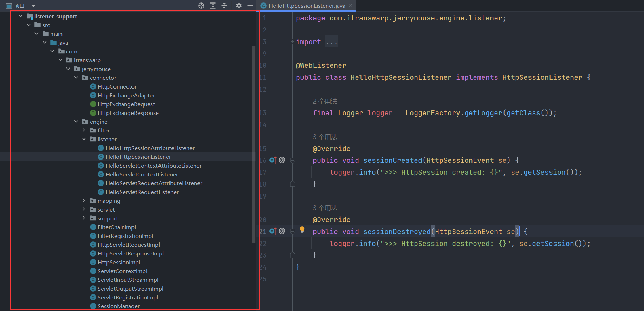Image resolution: width=644 pixels, height=311 pixels.
Task: Close the HelloHttpSessionListener.java tab
Action: point(350,6)
